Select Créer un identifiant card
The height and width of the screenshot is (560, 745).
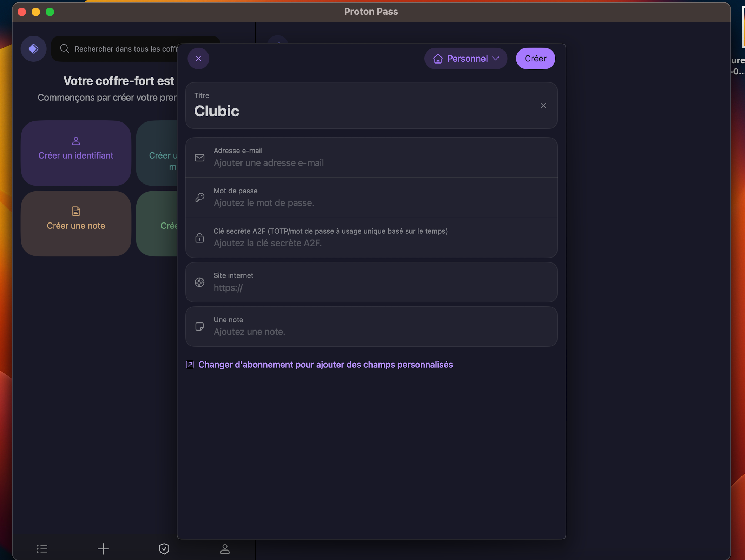point(76,153)
